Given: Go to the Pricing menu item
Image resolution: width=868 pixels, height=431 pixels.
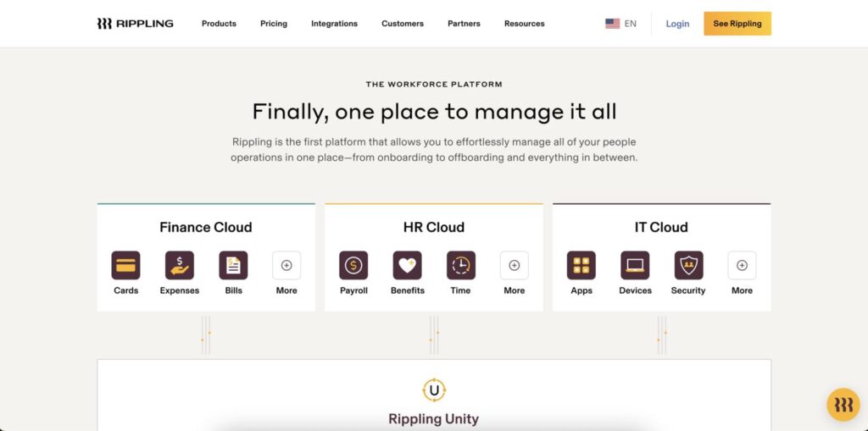Looking at the screenshot, I should 274,24.
